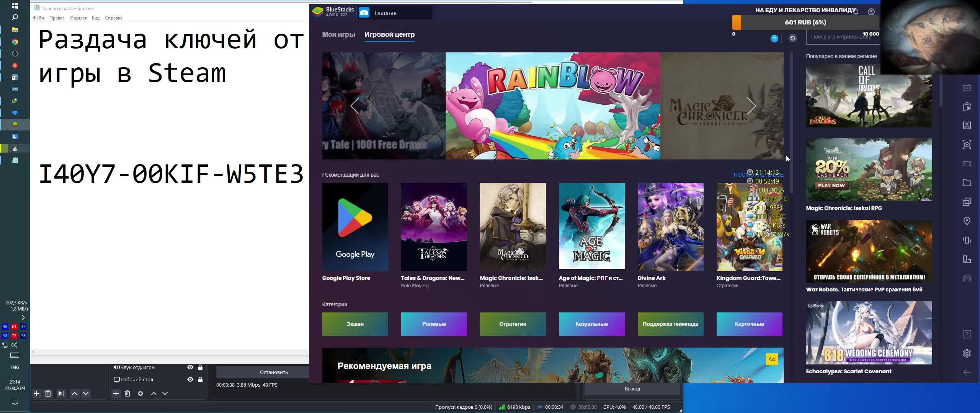Unlock the Рабочий стол source lock
This screenshot has height=413, width=980.
pyautogui.click(x=200, y=379)
